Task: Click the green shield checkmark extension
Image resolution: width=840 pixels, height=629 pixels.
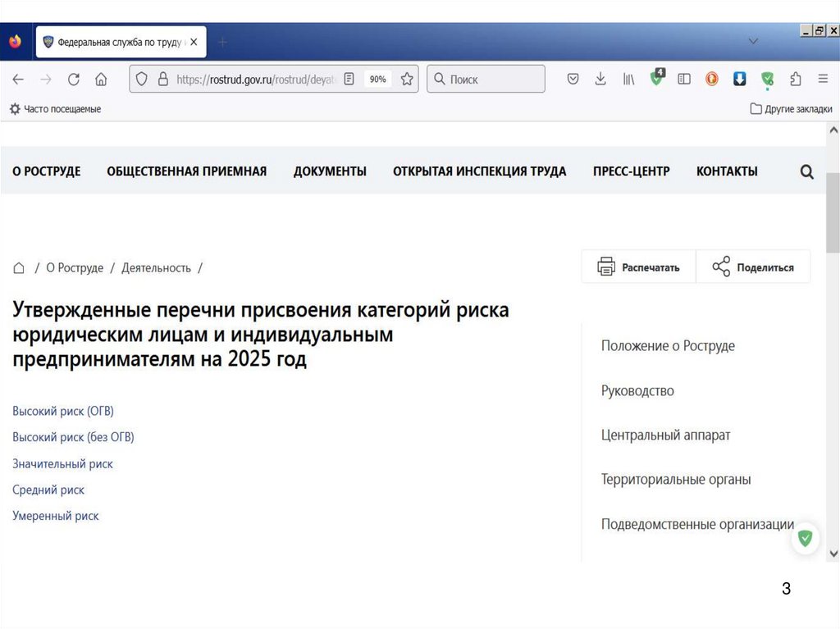Action: (768, 80)
